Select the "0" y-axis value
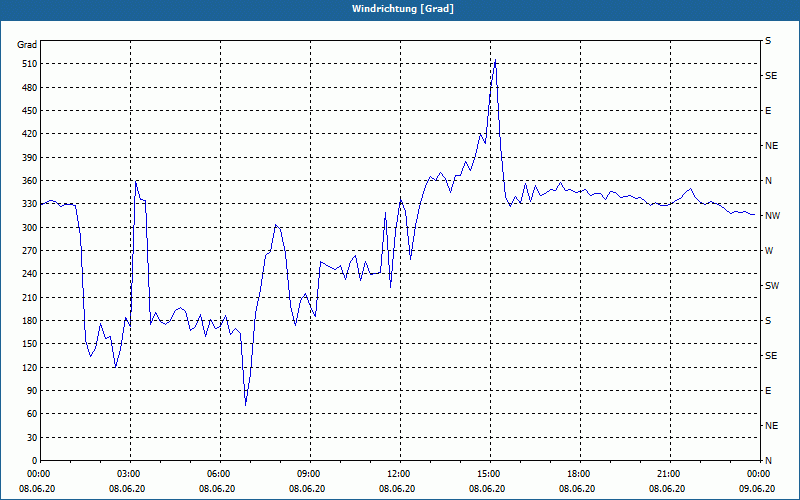This screenshot has height=500, width=800. [35, 461]
